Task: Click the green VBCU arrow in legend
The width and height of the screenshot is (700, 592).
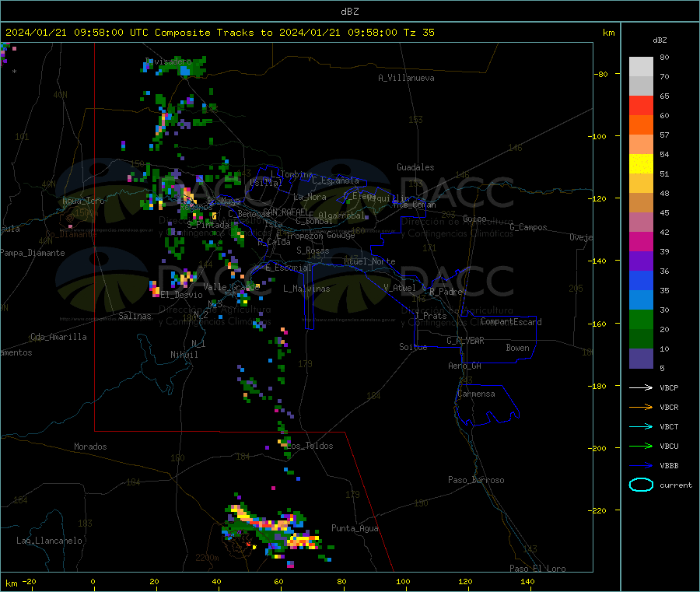Action: pos(641,446)
